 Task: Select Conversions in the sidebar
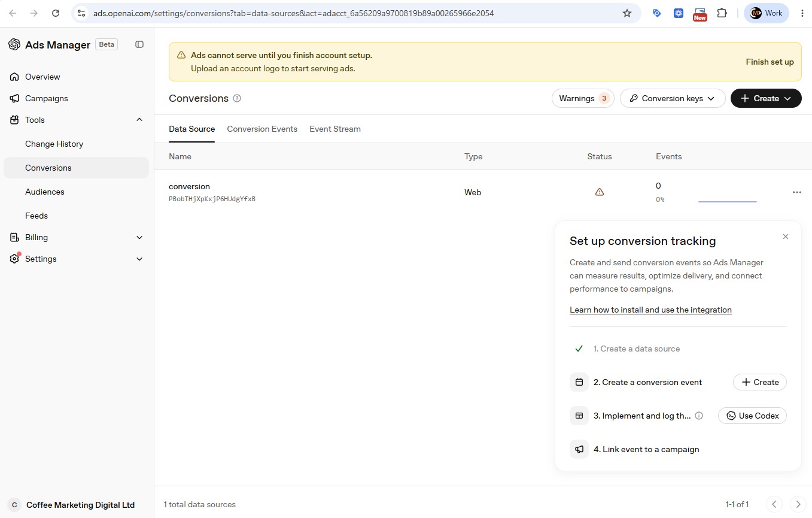[76, 168]
